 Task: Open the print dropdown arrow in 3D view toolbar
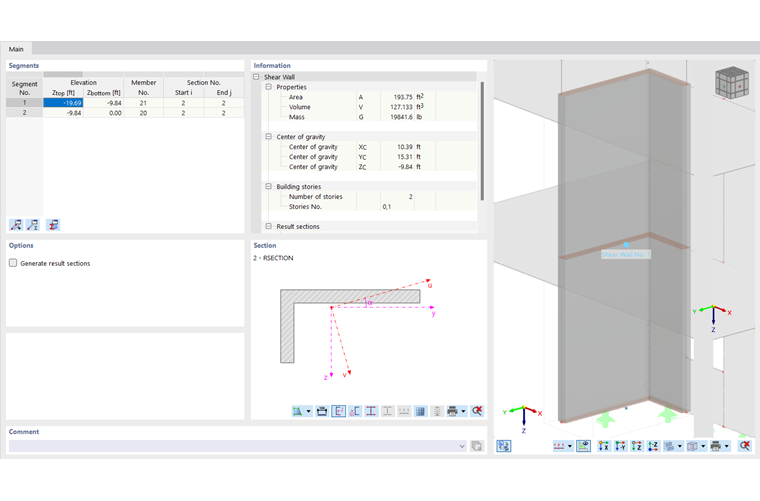[727, 446]
